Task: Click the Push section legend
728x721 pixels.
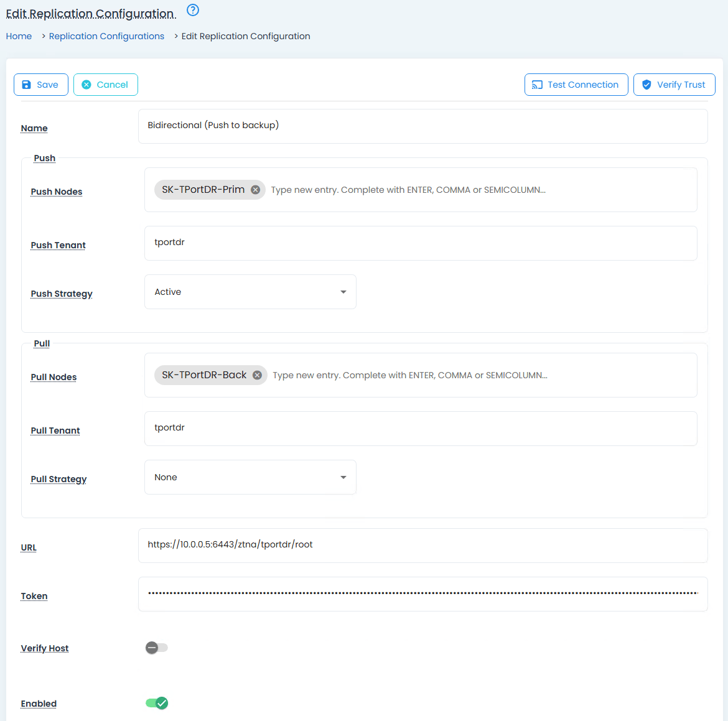Action: 45,158
